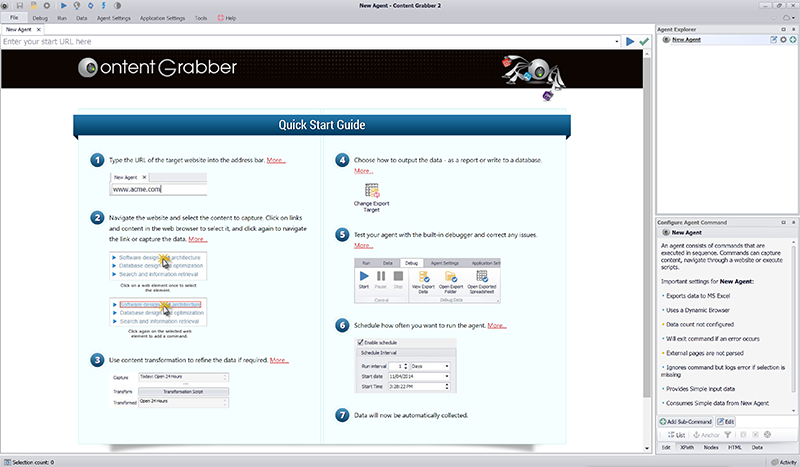Viewport: 800px width, 467px height.
Task: Click the gear icon on New Agent explorer row
Action: (783, 39)
